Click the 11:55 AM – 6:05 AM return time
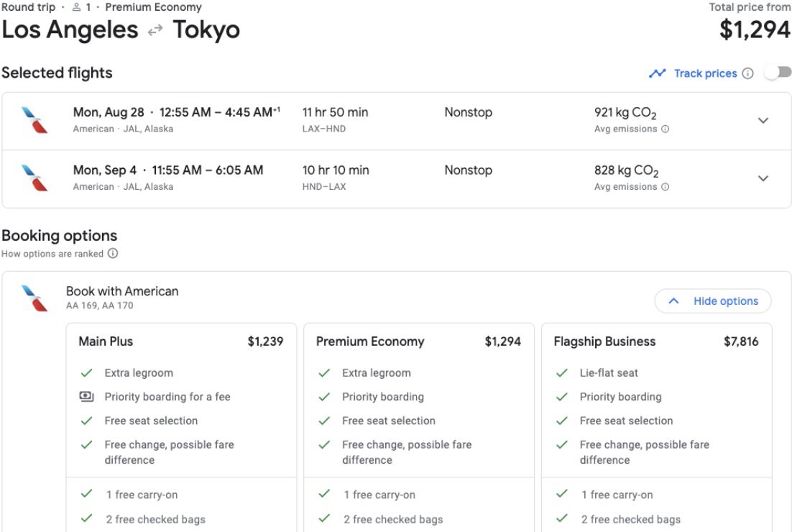 208,170
